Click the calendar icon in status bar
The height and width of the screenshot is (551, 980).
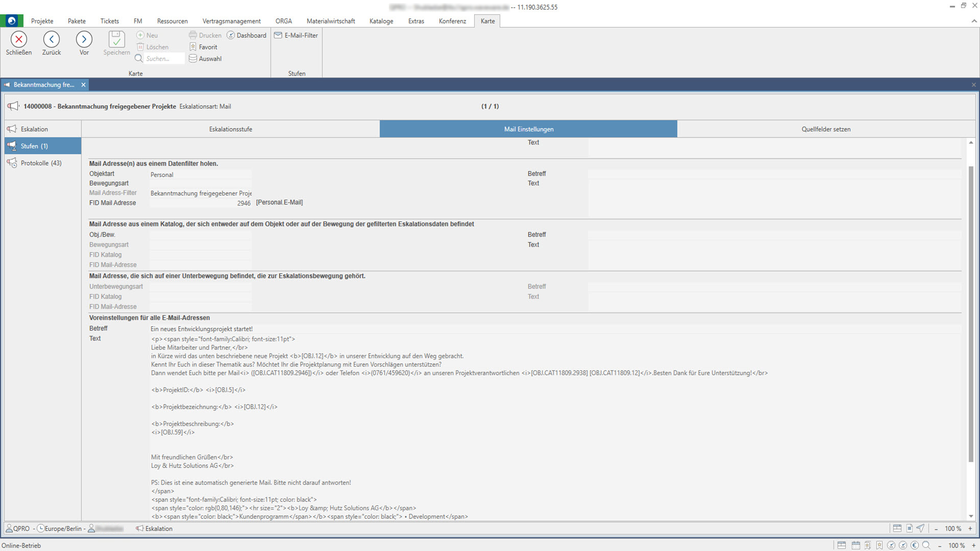click(856, 545)
